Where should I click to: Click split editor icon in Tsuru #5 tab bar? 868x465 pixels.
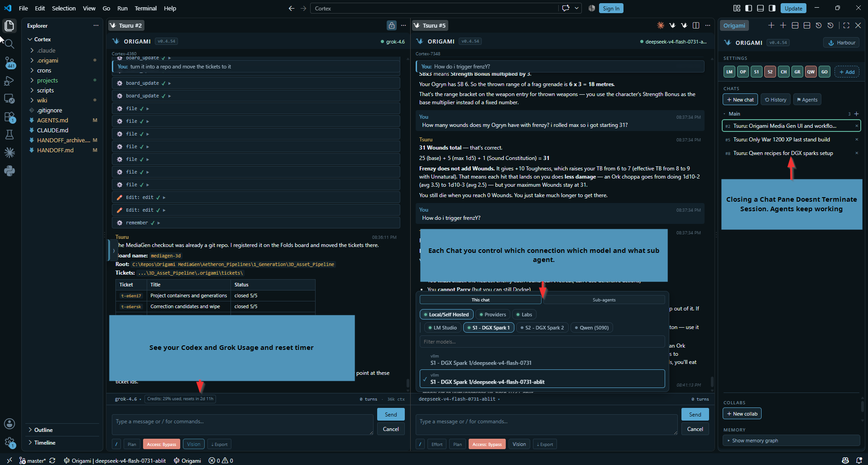click(696, 25)
